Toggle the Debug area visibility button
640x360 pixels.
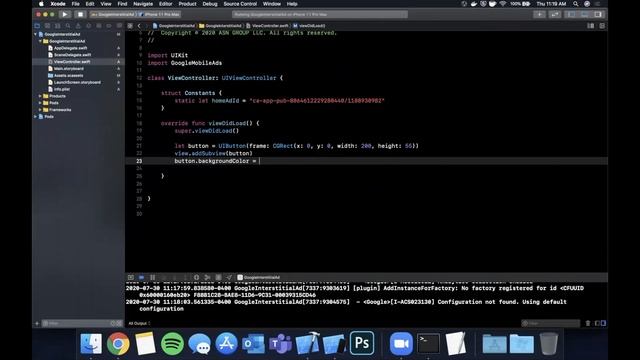[584, 14]
